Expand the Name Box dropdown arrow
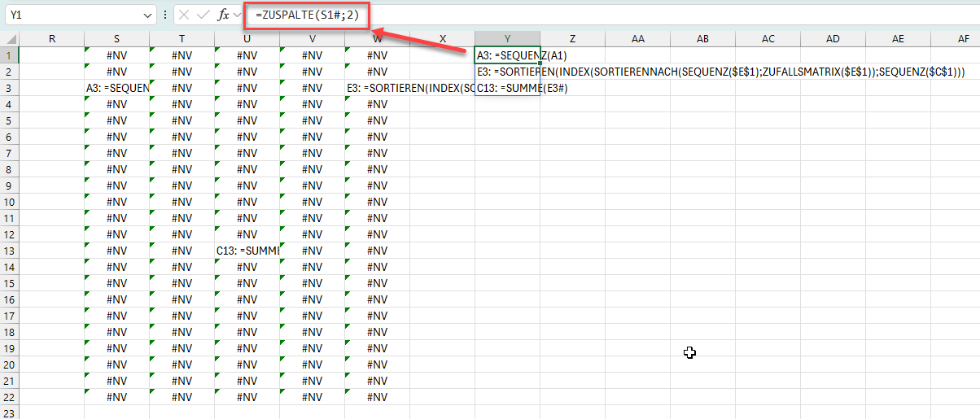Image resolution: width=980 pixels, height=419 pixels. click(147, 15)
